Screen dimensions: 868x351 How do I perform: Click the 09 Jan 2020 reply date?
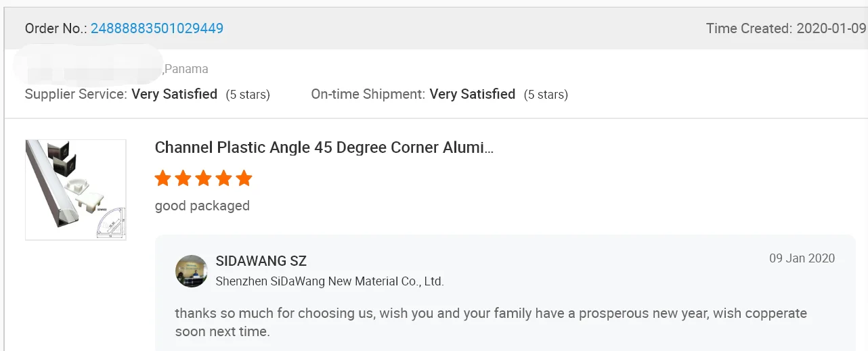point(802,258)
